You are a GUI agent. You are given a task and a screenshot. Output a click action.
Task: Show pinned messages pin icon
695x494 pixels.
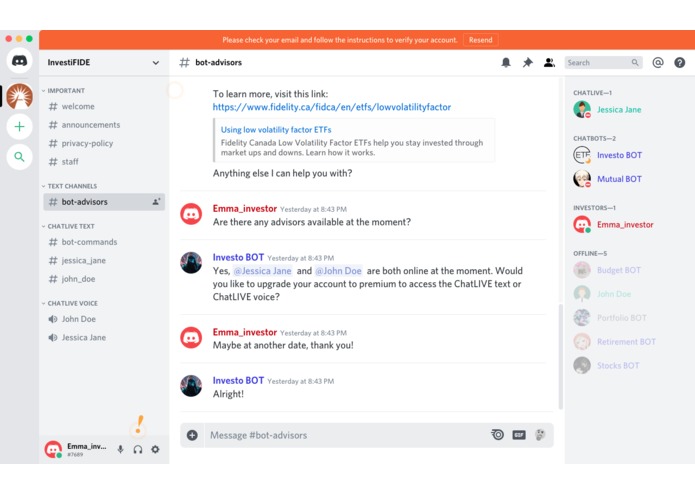pos(527,62)
